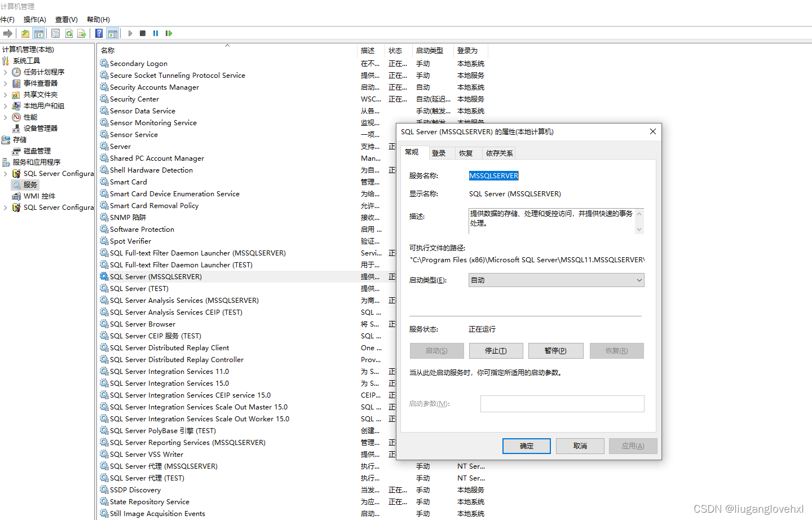This screenshot has width=812, height=520.
Task: Expand the 本地用户和组 tree node
Action: [x=6, y=106]
